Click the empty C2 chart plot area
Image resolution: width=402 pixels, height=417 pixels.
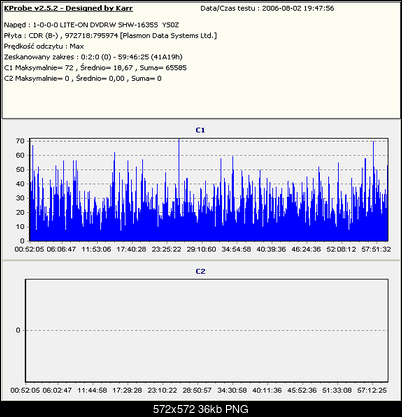pos(207,330)
